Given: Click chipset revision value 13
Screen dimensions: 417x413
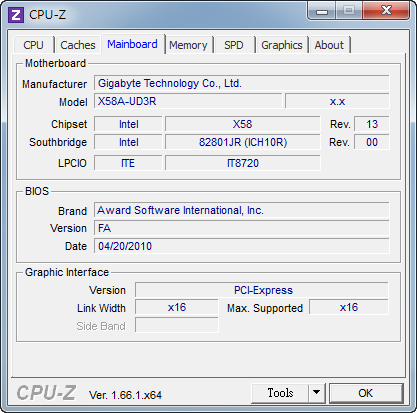Looking at the screenshot, I should tap(372, 124).
